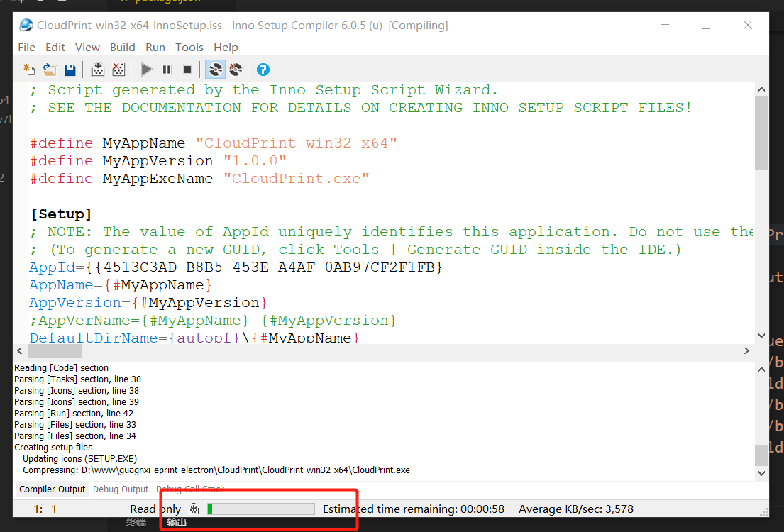
Task: Click the '; Script generated by the Inno Setup' comment
Action: pyautogui.click(x=263, y=90)
